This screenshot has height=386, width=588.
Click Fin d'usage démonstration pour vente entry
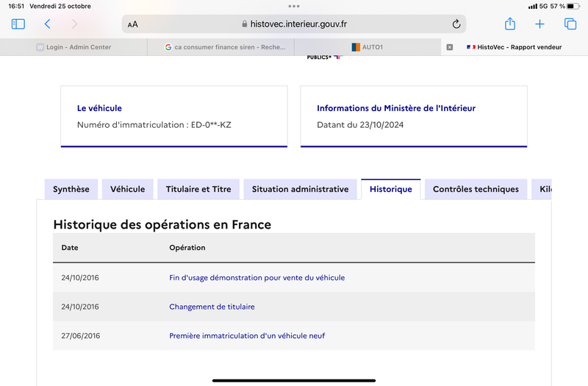257,278
